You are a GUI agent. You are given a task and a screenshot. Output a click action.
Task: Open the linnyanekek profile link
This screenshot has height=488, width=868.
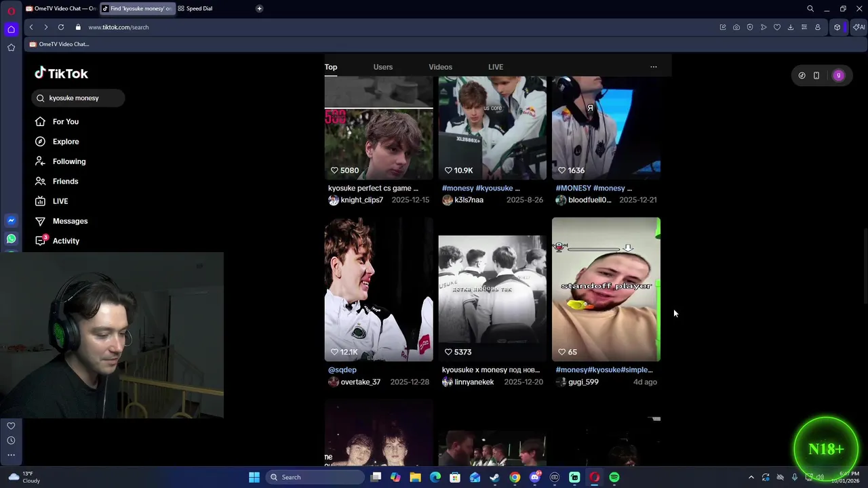click(x=474, y=382)
